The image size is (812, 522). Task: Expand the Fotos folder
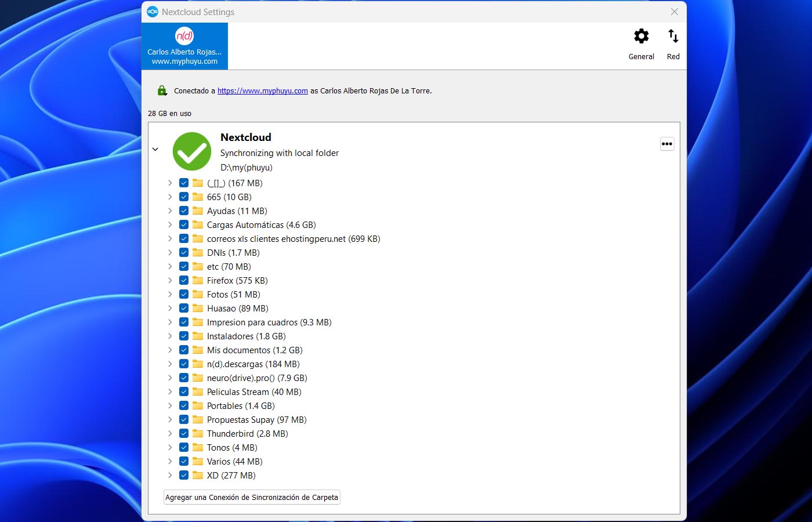point(170,294)
